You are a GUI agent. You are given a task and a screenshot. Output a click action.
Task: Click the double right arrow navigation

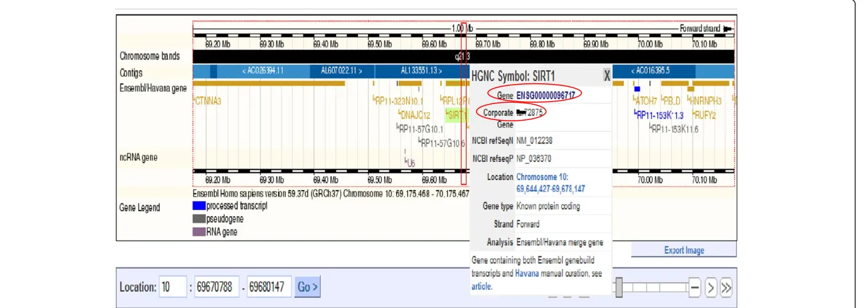(726, 288)
